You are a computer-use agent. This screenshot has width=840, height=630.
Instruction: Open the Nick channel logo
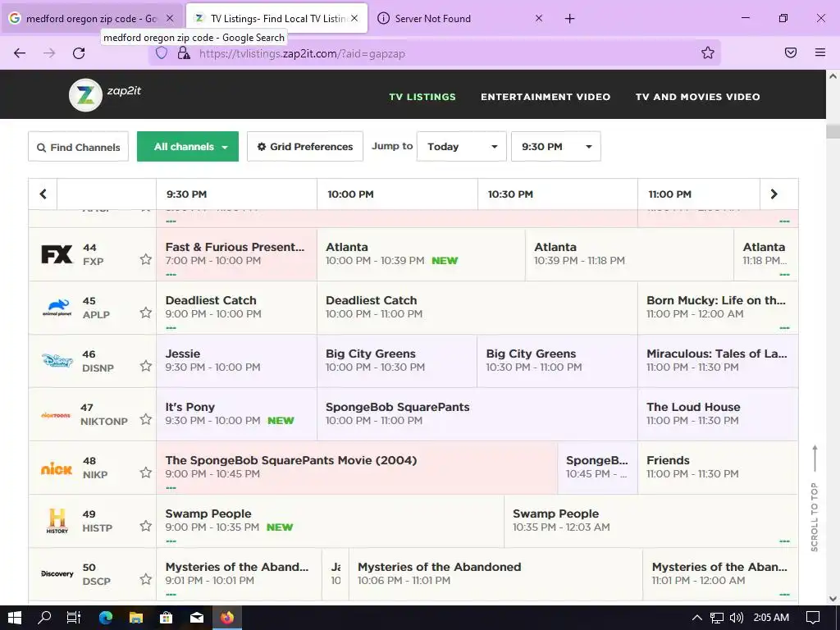click(57, 468)
